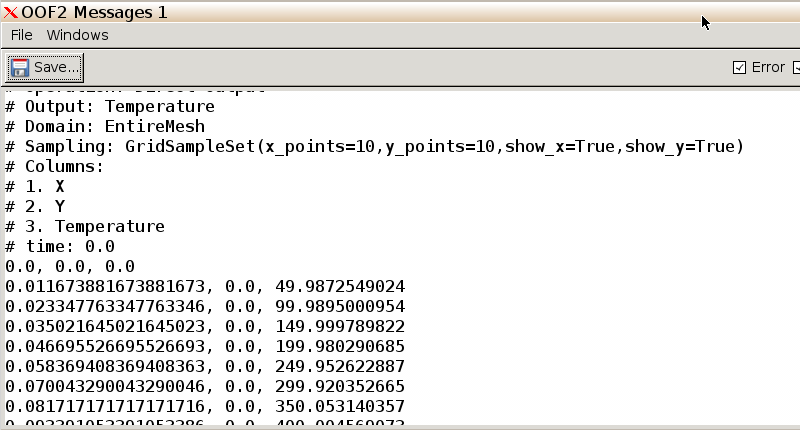Click the '# 1. X' line
The width and height of the screenshot is (800, 430).
(x=35, y=187)
